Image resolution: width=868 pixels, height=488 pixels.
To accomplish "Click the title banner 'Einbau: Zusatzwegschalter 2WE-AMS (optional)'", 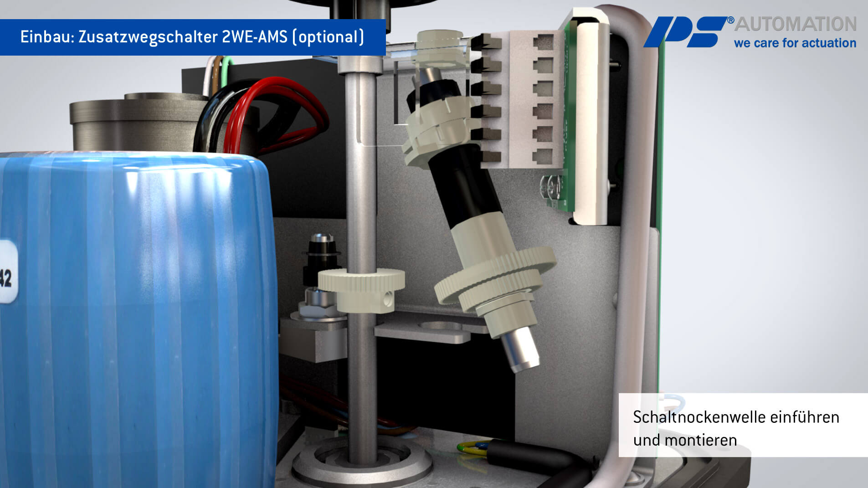I will pos(192,37).
